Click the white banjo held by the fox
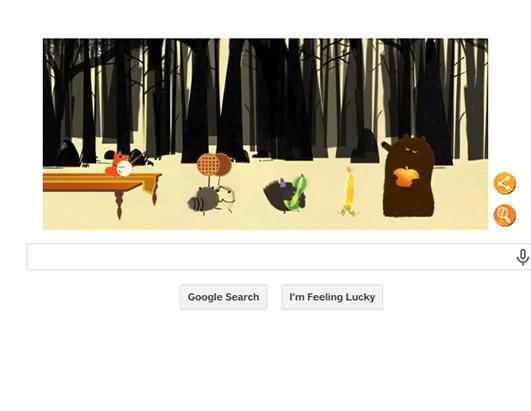Viewport: 531px width, 411px height. click(124, 168)
